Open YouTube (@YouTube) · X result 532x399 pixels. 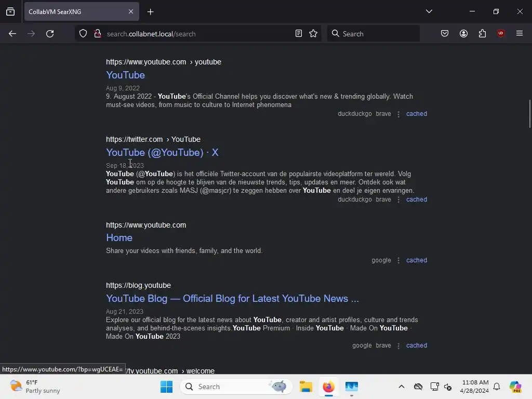(162, 152)
